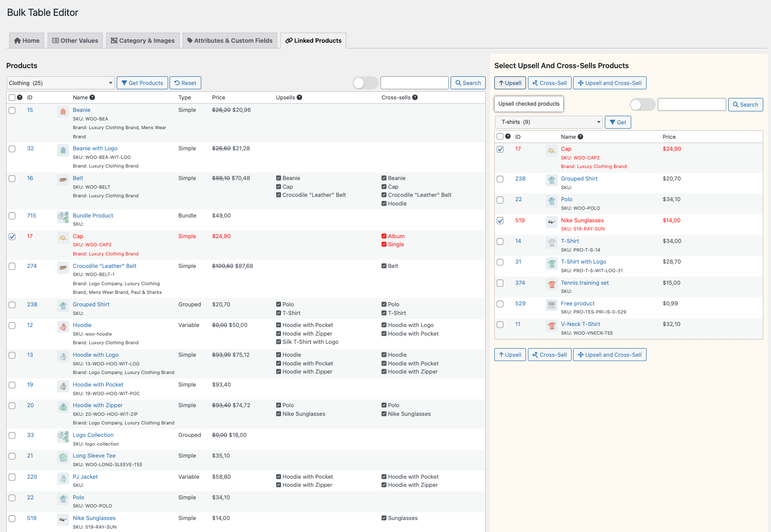Viewport: 771px width, 532px height.
Task: Click the Cap product thumbnail image
Action: click(62, 236)
